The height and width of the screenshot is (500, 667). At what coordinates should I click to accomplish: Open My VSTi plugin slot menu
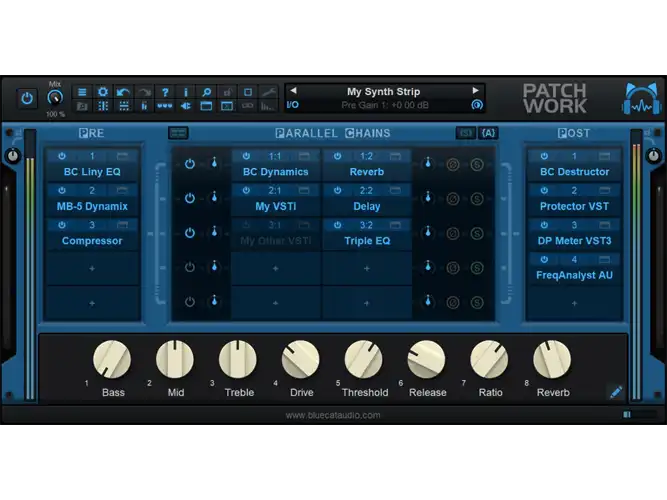coord(276,206)
